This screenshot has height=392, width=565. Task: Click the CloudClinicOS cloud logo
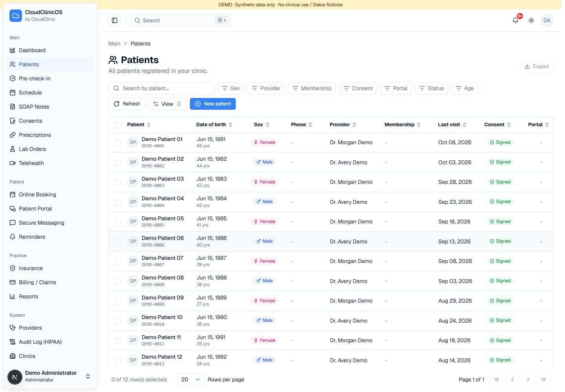16,16
